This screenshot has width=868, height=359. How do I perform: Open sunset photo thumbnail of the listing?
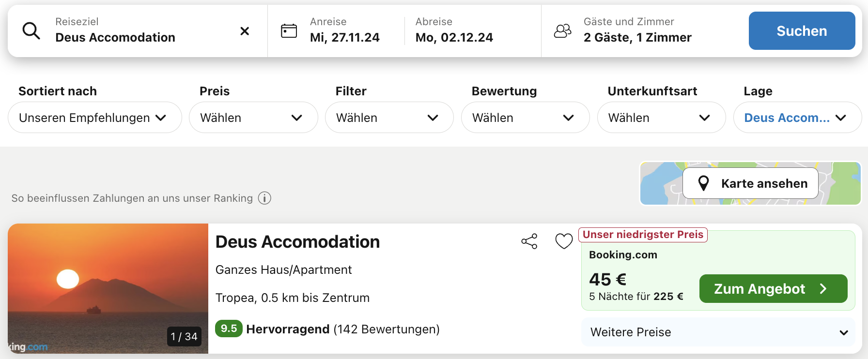tap(108, 288)
